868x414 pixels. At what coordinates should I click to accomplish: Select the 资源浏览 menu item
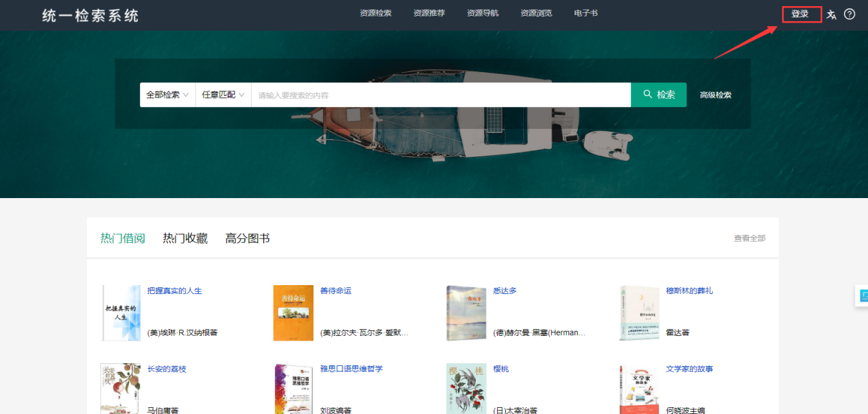[536, 13]
